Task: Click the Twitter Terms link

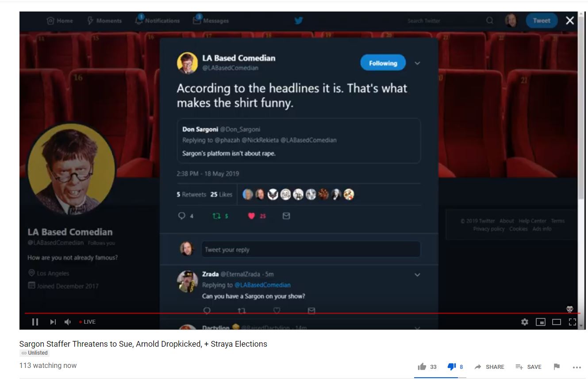Action: point(557,221)
